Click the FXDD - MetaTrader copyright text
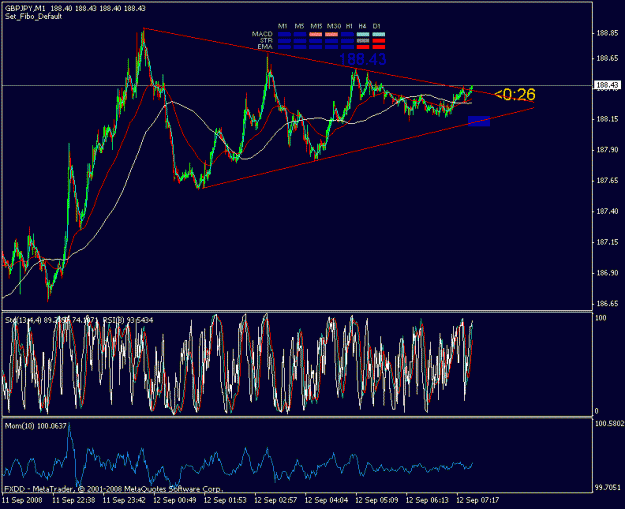The width and height of the screenshot is (625, 509). click(x=114, y=489)
